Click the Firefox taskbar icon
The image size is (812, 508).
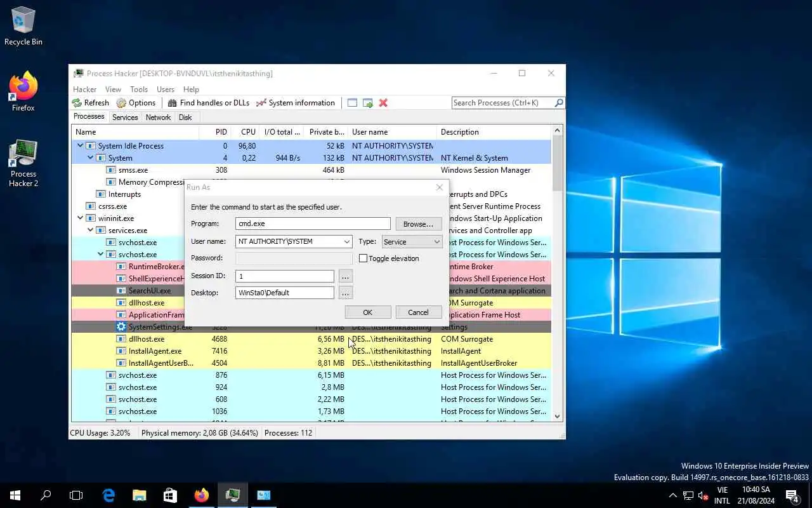pos(201,495)
